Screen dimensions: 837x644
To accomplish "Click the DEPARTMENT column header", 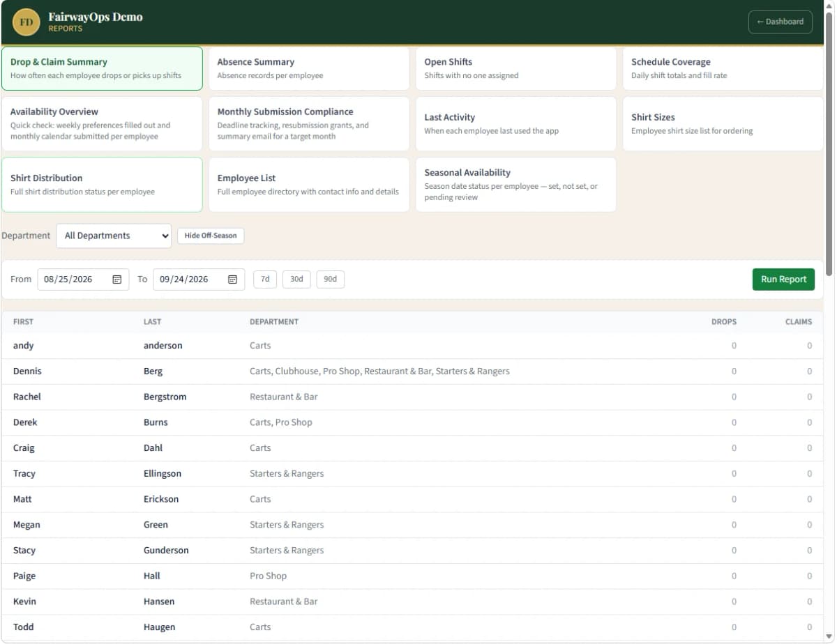I will pyautogui.click(x=274, y=322).
